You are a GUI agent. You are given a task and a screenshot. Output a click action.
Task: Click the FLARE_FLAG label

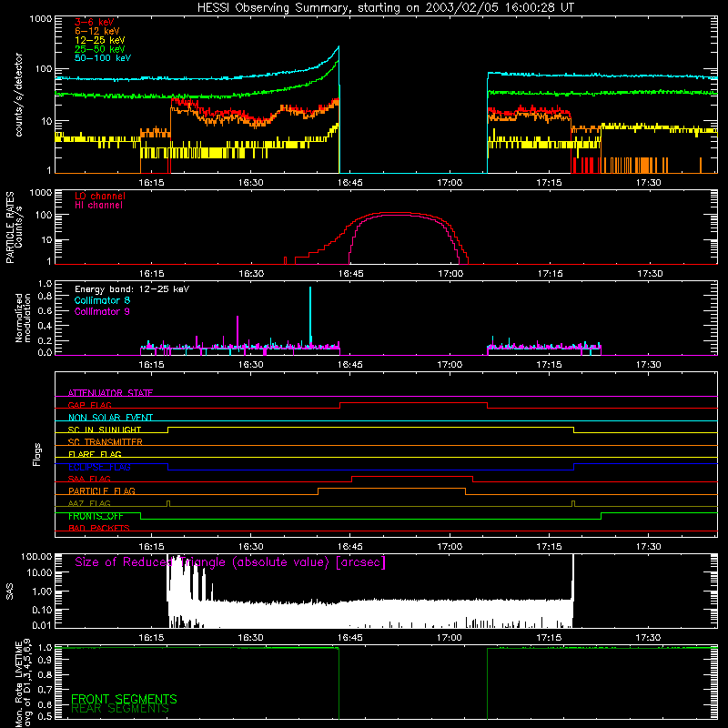[x=95, y=454]
